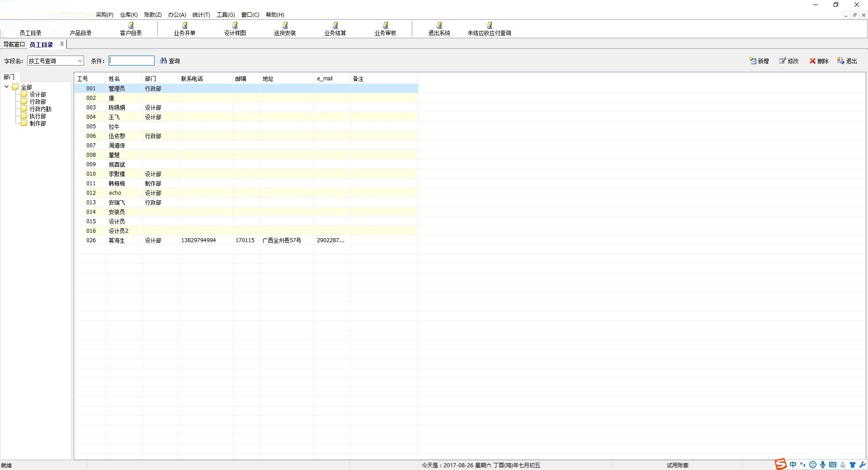
Task: Close the 员工目录 tab with X
Action: click(x=62, y=44)
